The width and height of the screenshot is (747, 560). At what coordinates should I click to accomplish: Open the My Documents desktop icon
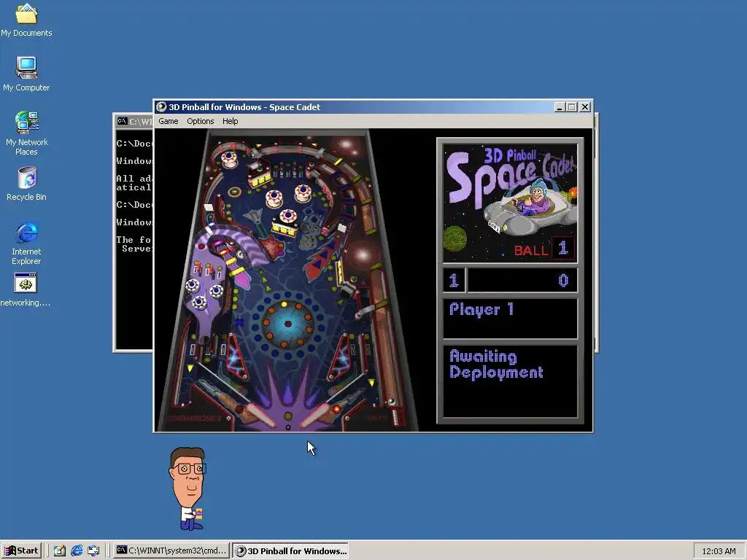point(26,20)
